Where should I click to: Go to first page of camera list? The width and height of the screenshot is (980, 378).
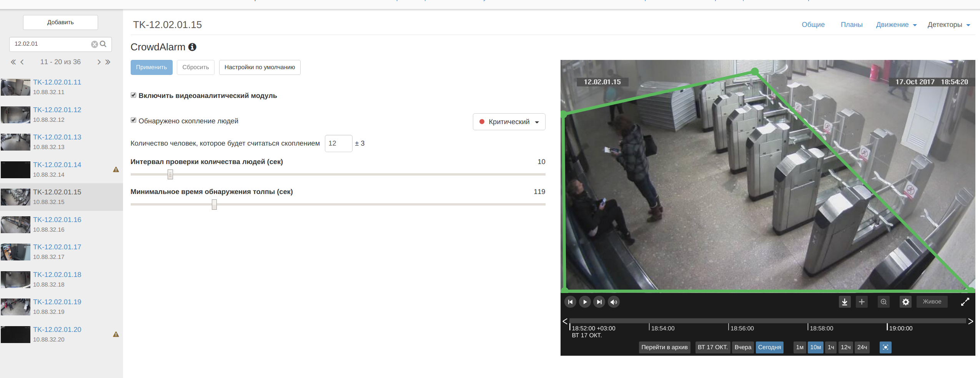tap(13, 62)
